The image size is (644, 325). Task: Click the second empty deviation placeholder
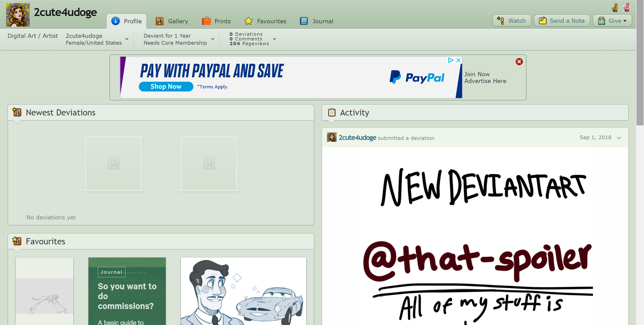pyautogui.click(x=209, y=164)
